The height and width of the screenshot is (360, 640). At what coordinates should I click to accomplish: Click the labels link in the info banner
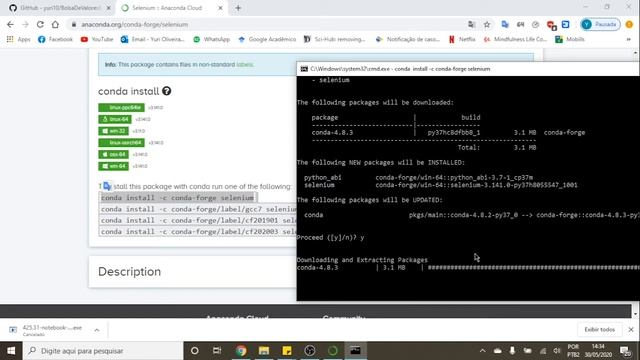[x=245, y=64]
